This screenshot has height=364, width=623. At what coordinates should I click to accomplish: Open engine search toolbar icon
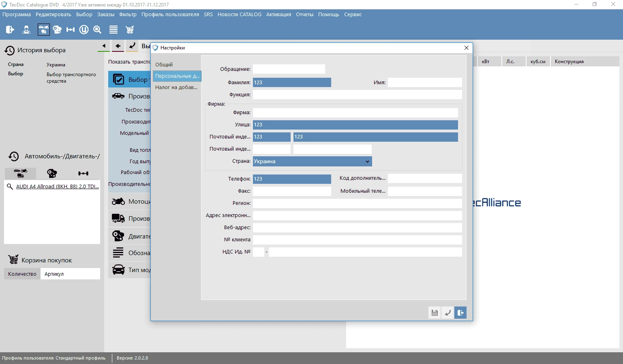57,30
